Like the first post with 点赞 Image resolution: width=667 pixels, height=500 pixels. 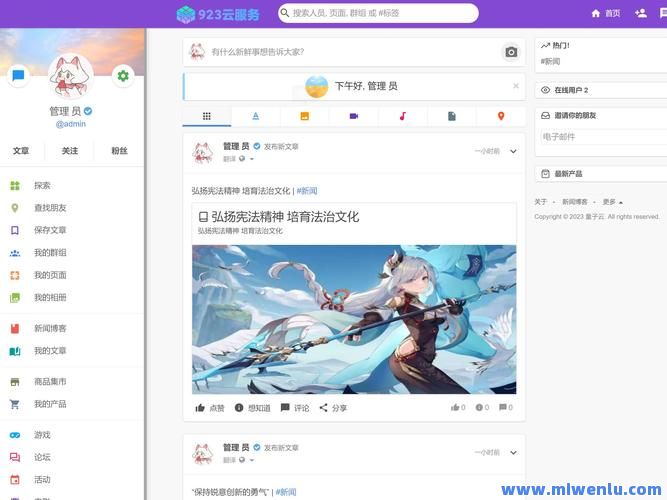coord(210,408)
